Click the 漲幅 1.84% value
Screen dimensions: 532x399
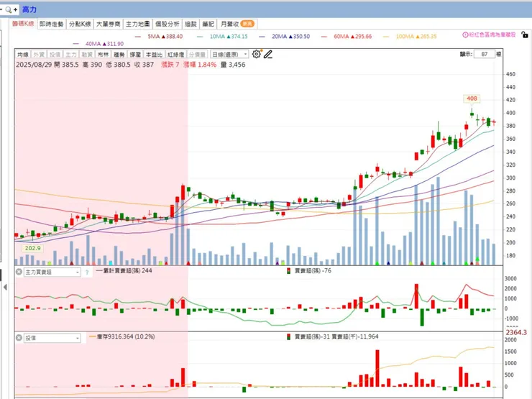pos(200,65)
